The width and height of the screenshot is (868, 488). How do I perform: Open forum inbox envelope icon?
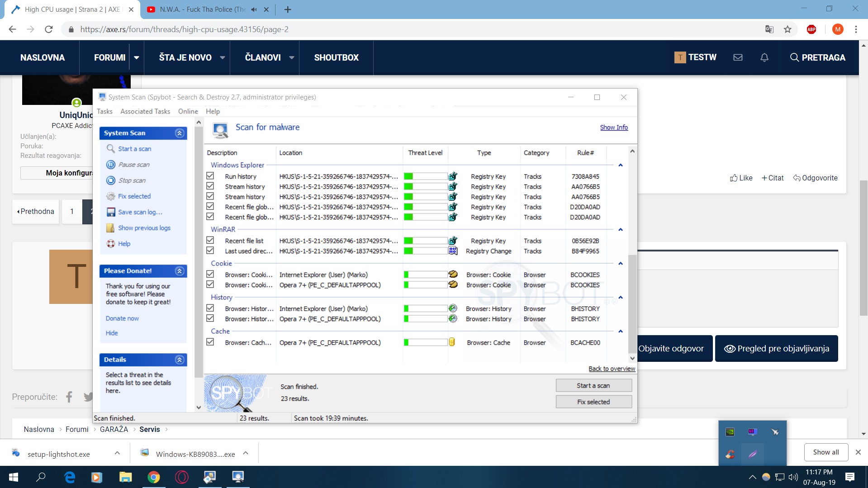tap(738, 57)
